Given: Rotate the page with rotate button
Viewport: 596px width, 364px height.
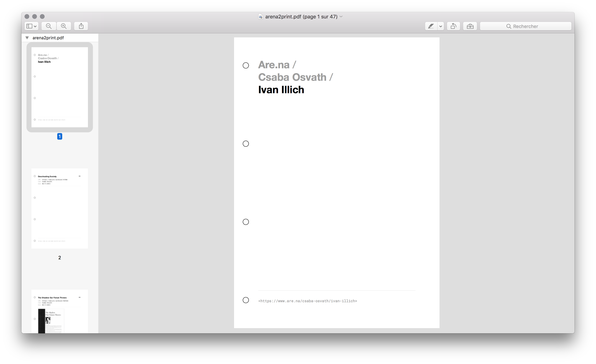Looking at the screenshot, I should [x=454, y=26].
